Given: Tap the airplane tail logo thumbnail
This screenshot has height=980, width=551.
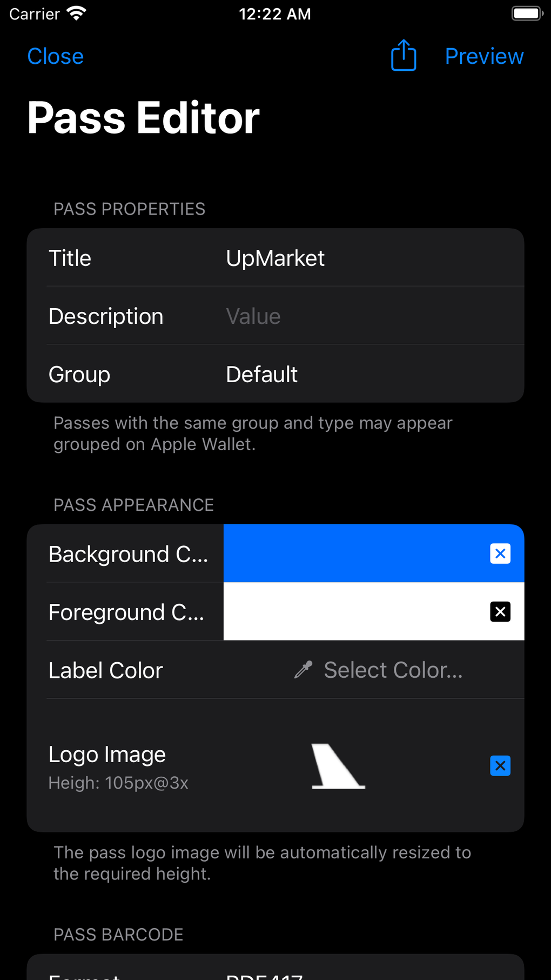Looking at the screenshot, I should click(x=338, y=765).
